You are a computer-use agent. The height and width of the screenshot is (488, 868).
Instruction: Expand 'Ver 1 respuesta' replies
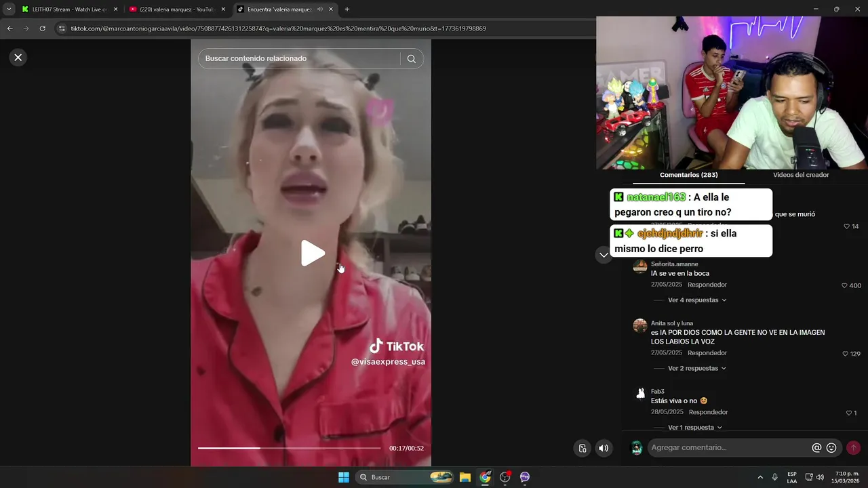click(x=695, y=428)
